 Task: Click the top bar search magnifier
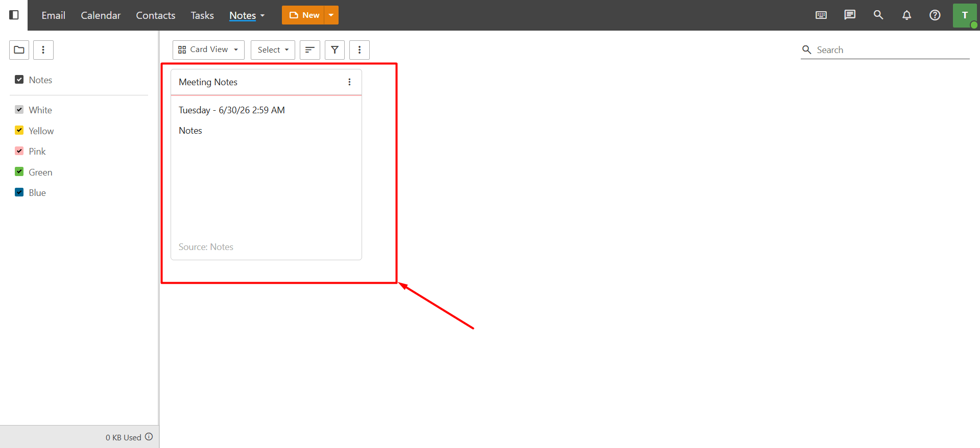[878, 15]
